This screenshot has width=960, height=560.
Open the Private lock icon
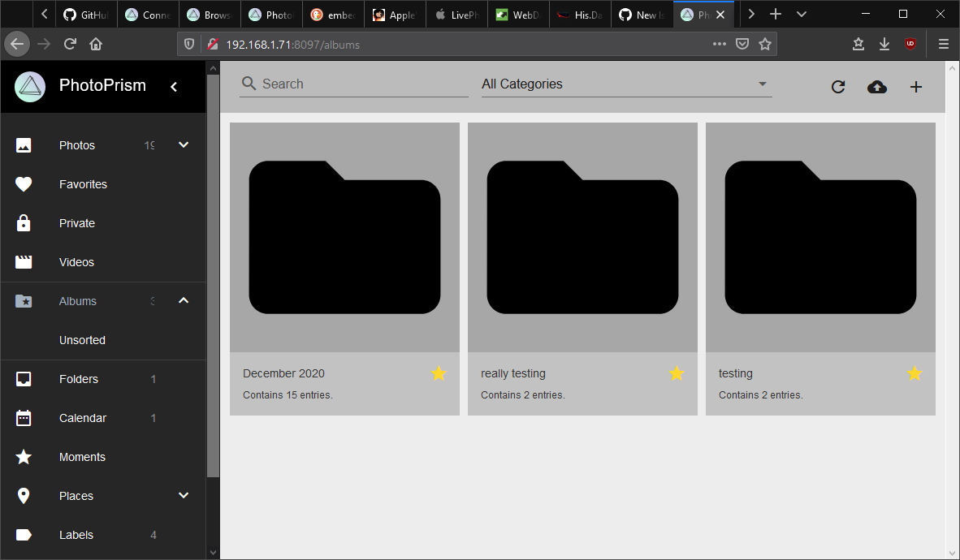24,223
